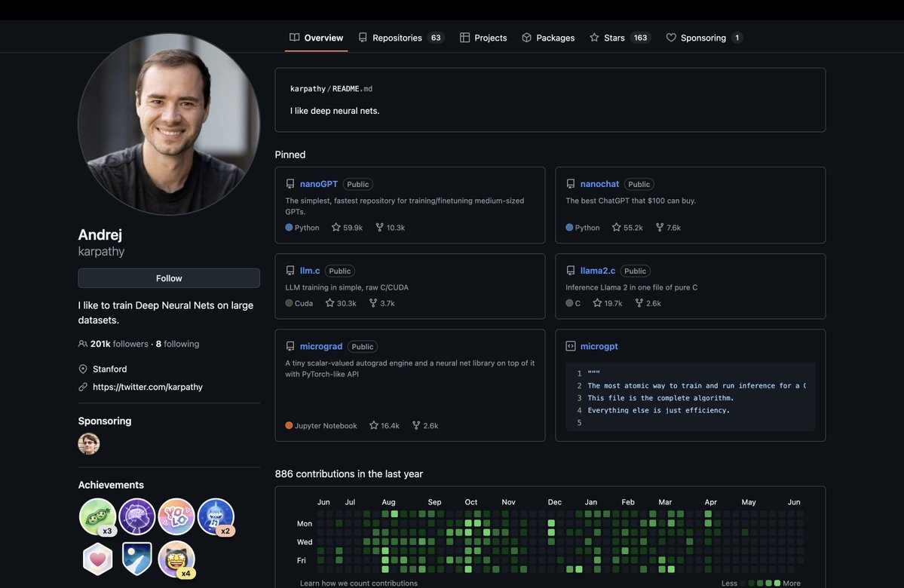Screen dimensions: 904x588
Task: Open the nanoGPT repository link
Action: point(319,184)
